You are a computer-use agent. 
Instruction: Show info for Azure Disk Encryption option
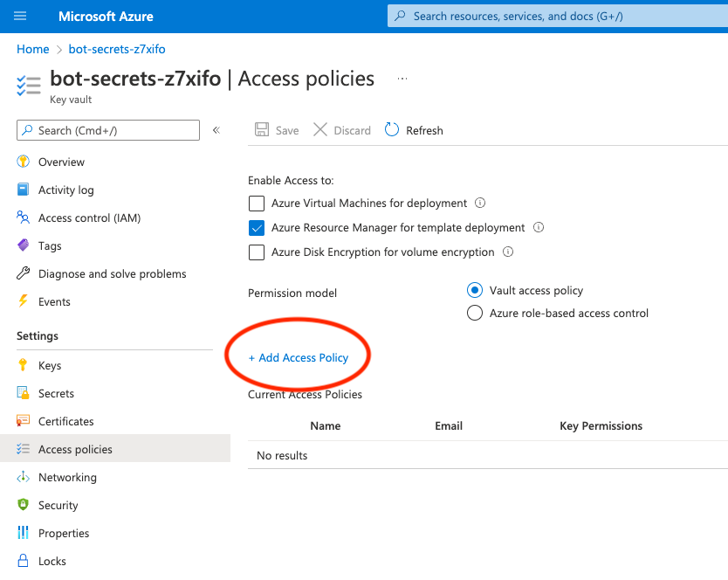[508, 252]
